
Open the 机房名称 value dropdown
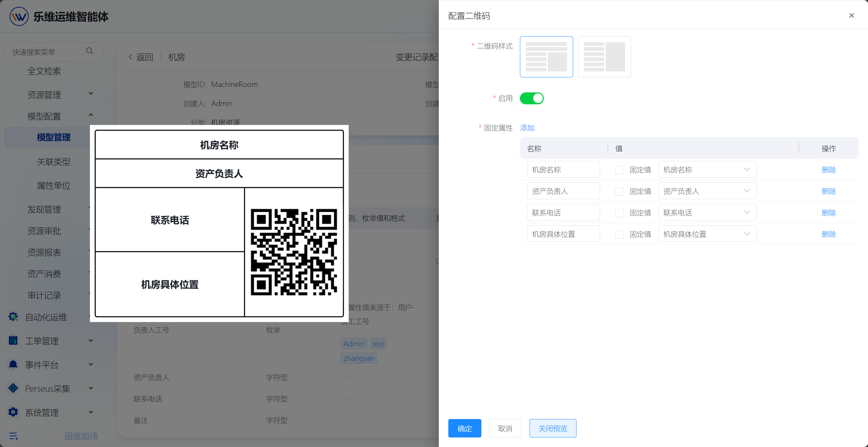[x=707, y=169]
